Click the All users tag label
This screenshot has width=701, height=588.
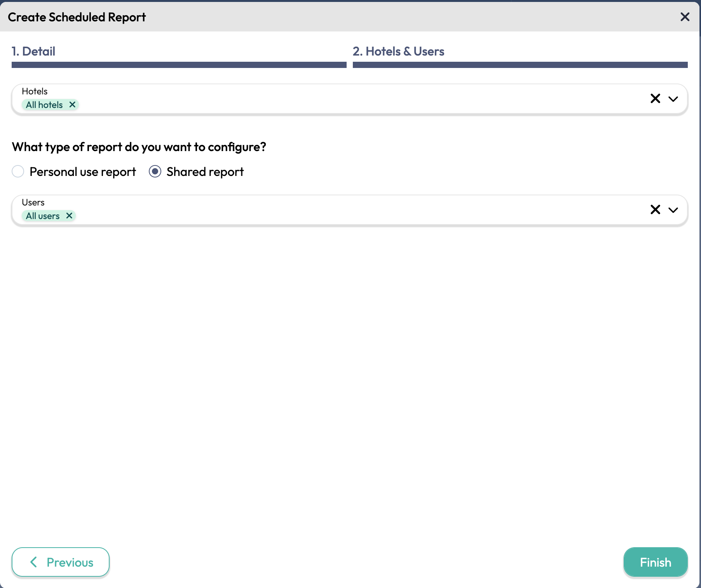[x=43, y=216]
